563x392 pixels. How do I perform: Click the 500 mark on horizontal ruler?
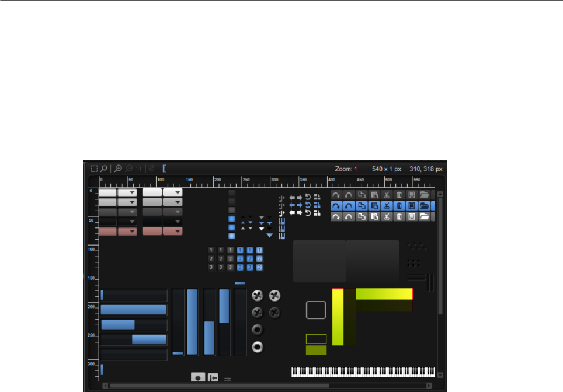(x=388, y=180)
